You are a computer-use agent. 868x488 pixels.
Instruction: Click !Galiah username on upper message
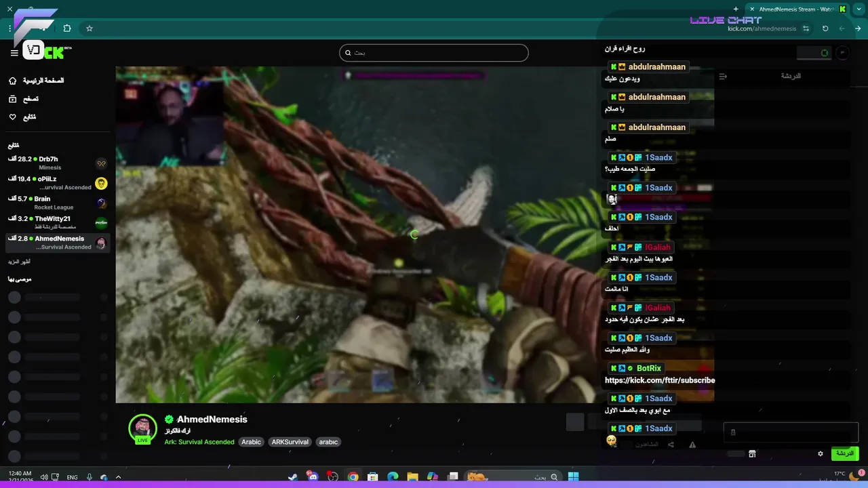[x=658, y=247]
